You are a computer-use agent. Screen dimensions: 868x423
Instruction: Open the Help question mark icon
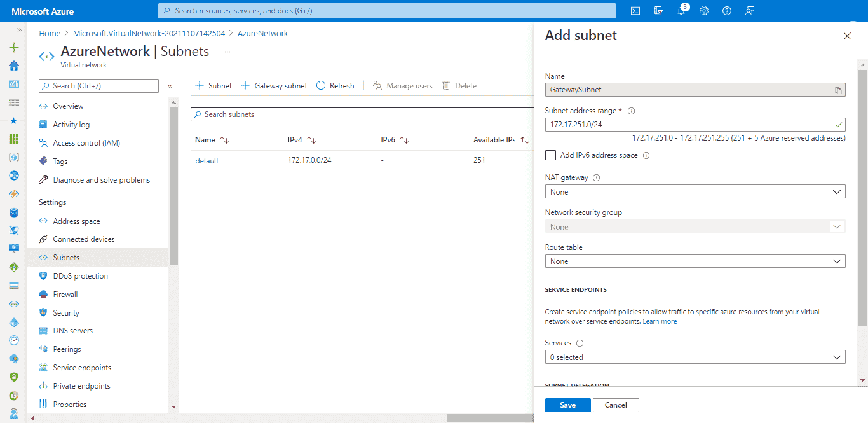(x=727, y=11)
